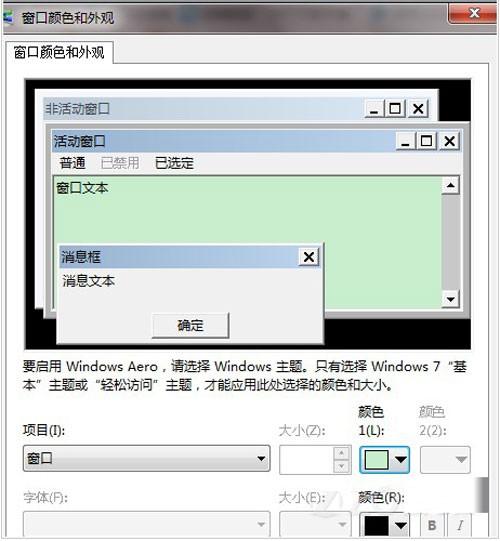The height and width of the screenshot is (541, 500).
Task: Click the preview scrollbar up arrow
Action: 450,186
